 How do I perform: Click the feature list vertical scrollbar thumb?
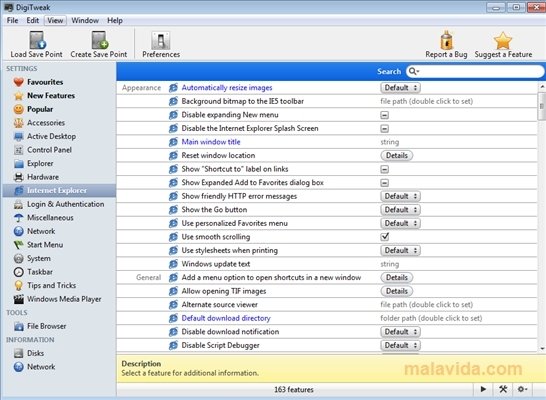(542, 106)
